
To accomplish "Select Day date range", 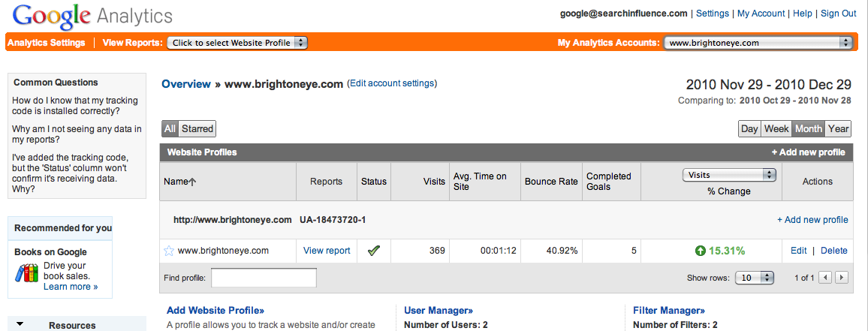I will pos(749,128).
